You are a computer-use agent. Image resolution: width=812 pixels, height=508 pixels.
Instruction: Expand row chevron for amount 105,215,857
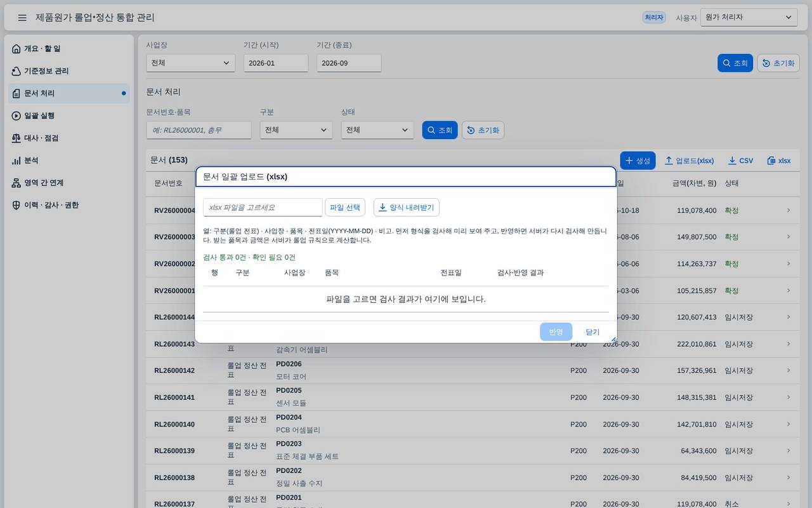pos(789,290)
